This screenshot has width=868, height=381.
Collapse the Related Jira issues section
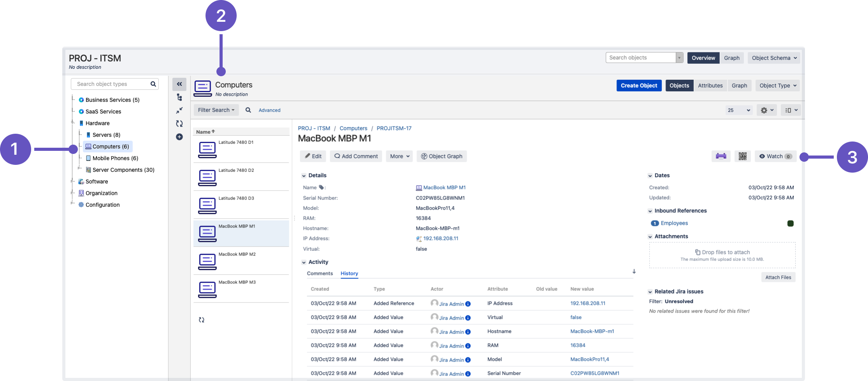coord(650,292)
